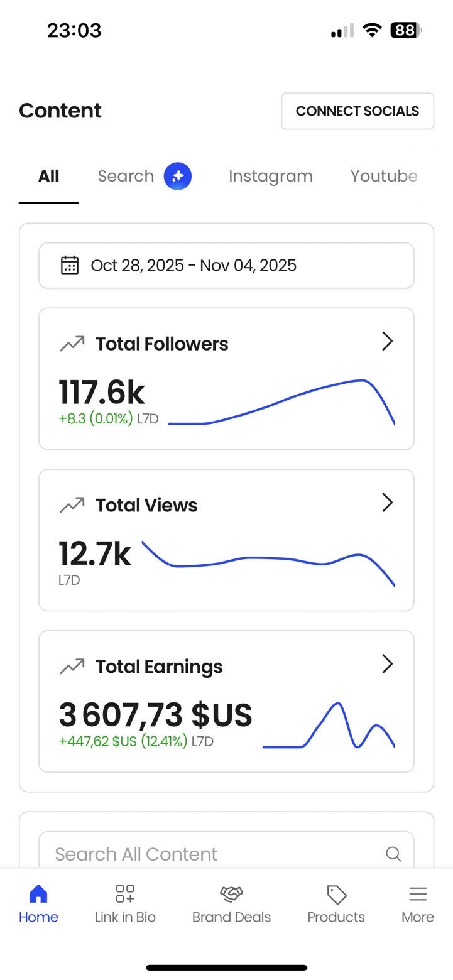Screen dimensions: 453x980
Task: Focus the Search All Content field
Action: coord(214,854)
